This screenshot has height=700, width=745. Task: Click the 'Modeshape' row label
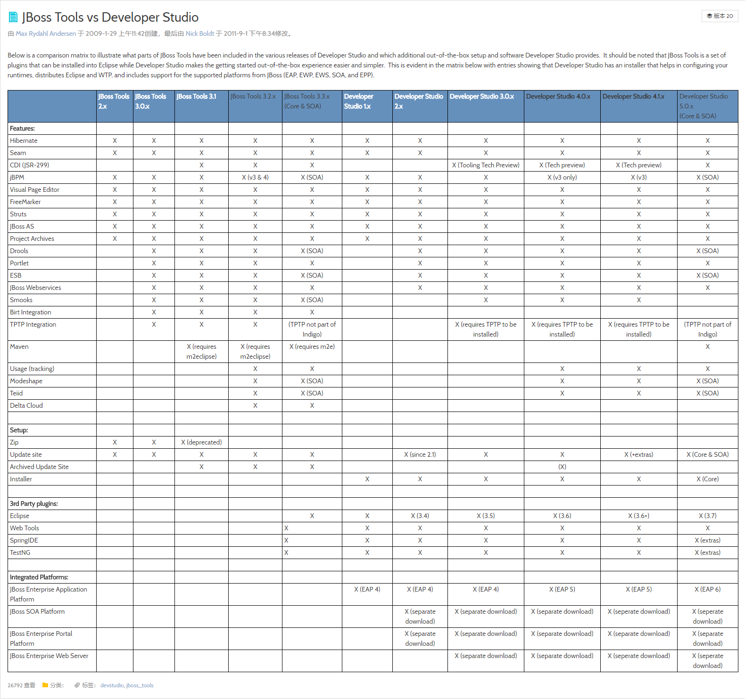point(26,381)
